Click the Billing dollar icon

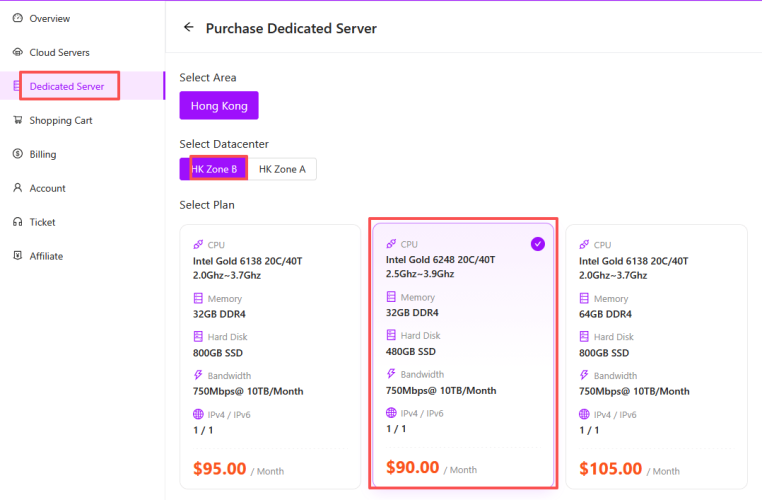tap(17, 154)
